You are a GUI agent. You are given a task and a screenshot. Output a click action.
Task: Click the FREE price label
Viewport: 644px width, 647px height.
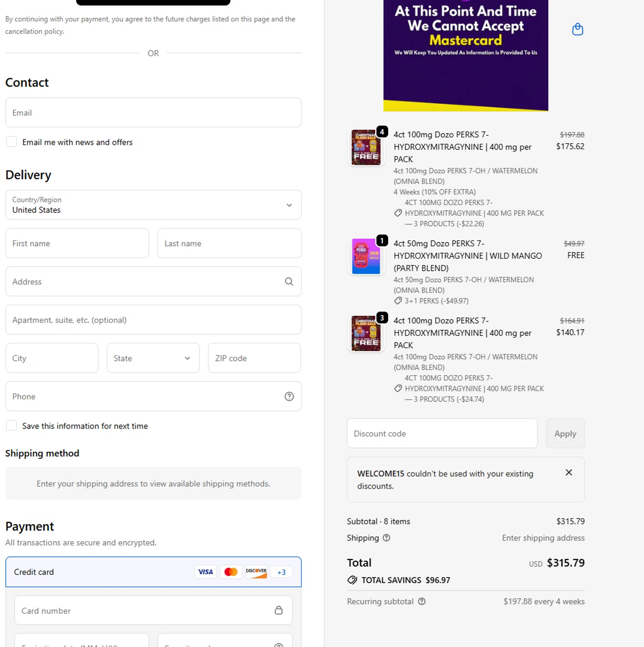[576, 255]
